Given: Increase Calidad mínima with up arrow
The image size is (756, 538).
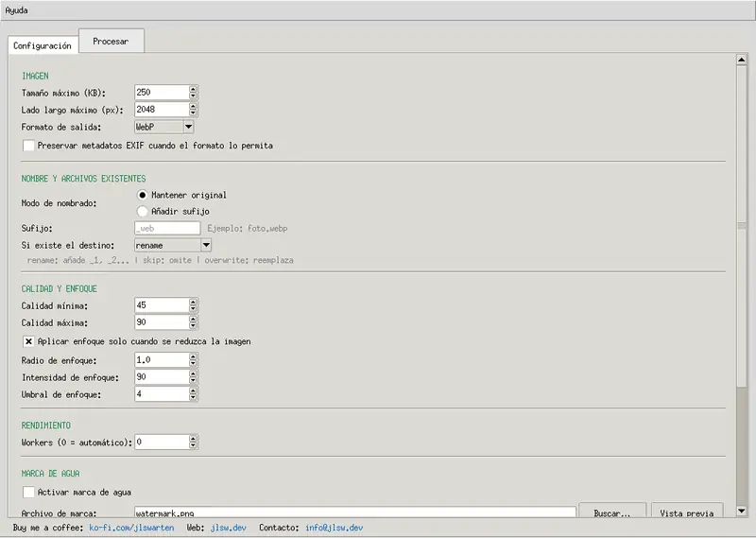Looking at the screenshot, I should 194,302.
